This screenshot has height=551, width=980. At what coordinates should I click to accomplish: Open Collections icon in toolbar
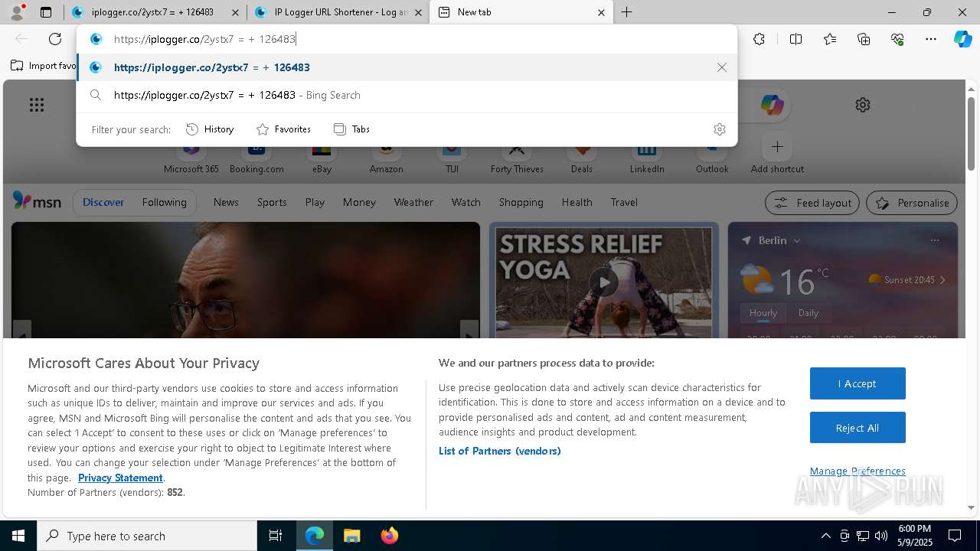click(x=864, y=39)
